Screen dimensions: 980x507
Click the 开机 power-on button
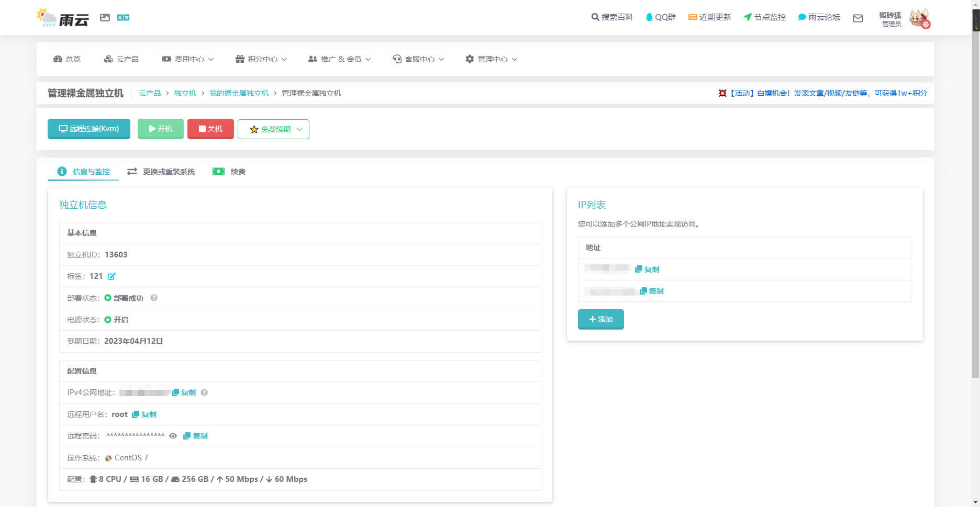pyautogui.click(x=161, y=129)
